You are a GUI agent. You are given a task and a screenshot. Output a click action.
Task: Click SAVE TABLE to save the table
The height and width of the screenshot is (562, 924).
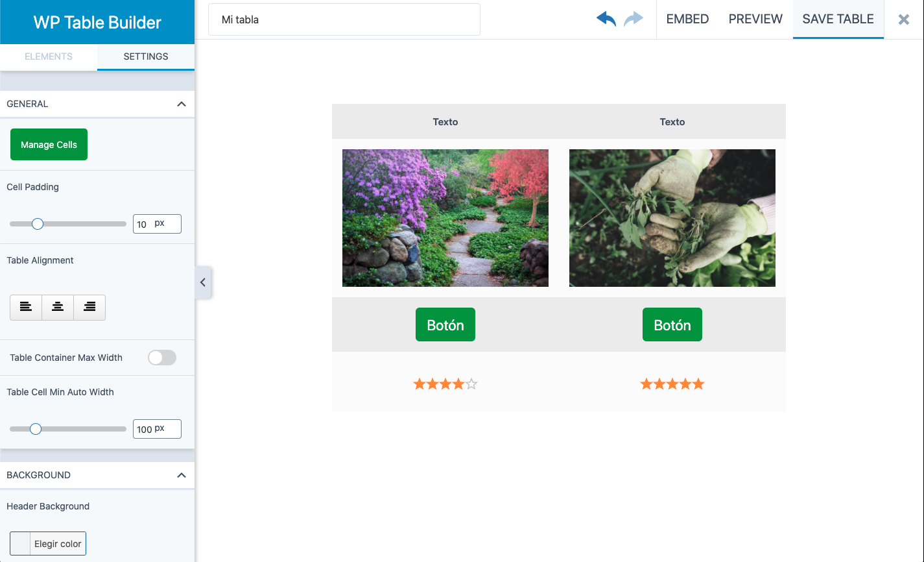pyautogui.click(x=838, y=19)
